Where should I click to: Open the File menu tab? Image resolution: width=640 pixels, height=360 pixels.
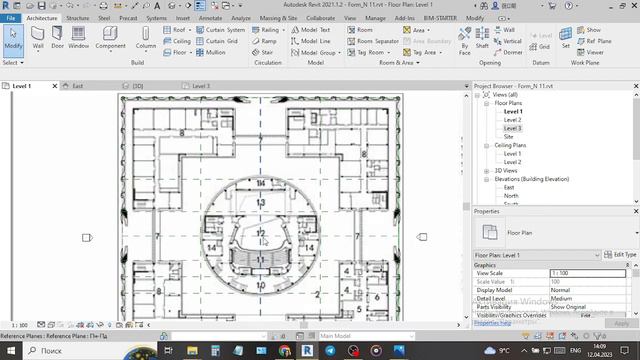pos(11,18)
